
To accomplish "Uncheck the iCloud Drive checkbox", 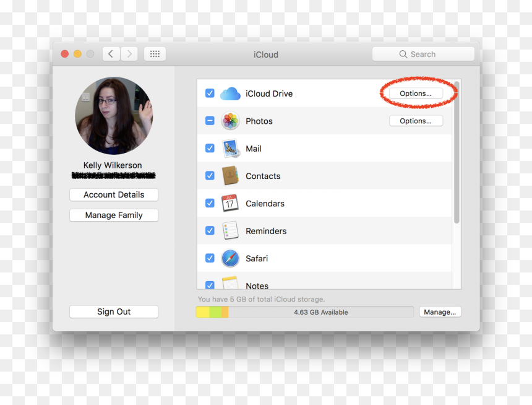I will coord(210,93).
